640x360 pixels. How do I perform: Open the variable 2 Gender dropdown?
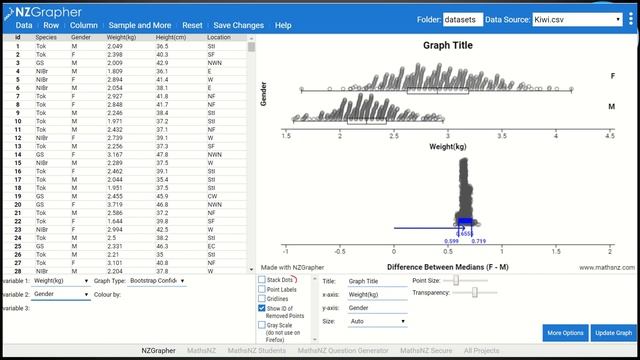click(60, 294)
